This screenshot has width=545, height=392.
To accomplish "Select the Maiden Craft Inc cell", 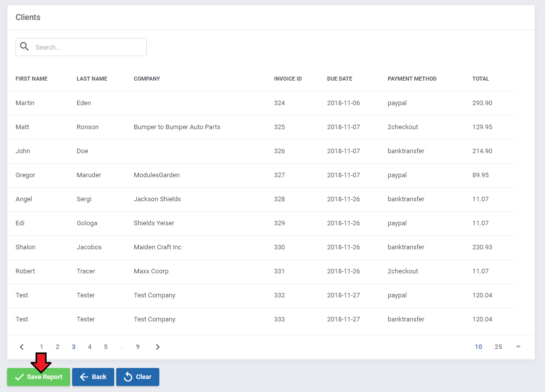I will pyautogui.click(x=157, y=247).
